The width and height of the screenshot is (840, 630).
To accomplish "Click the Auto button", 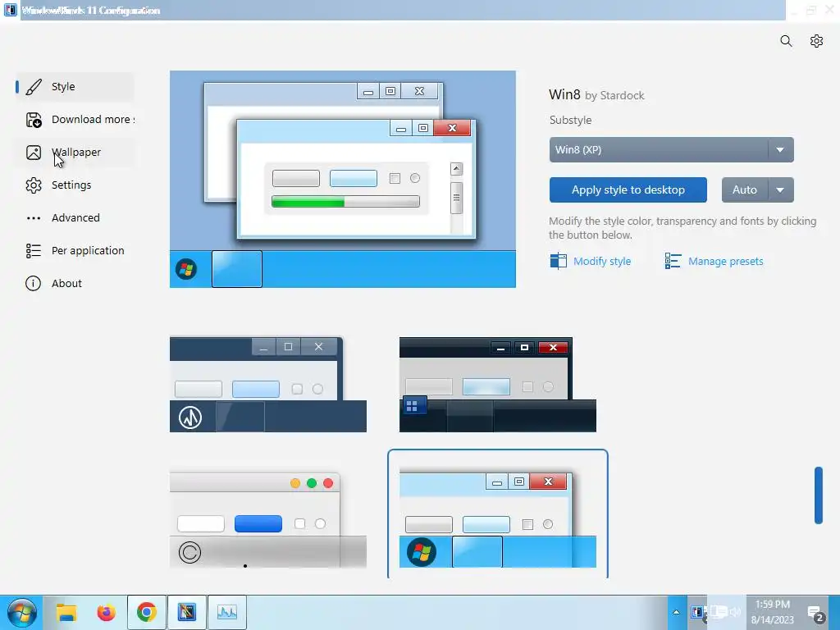I will [745, 190].
